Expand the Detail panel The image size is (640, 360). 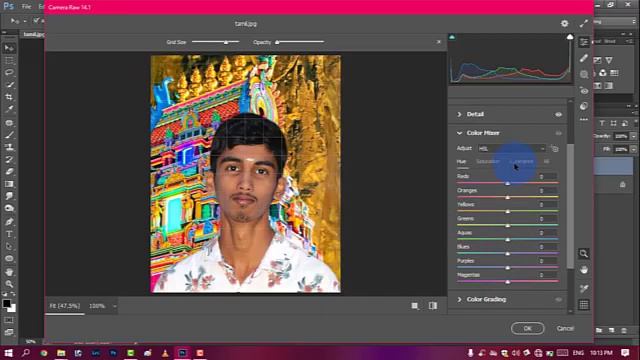(x=460, y=114)
